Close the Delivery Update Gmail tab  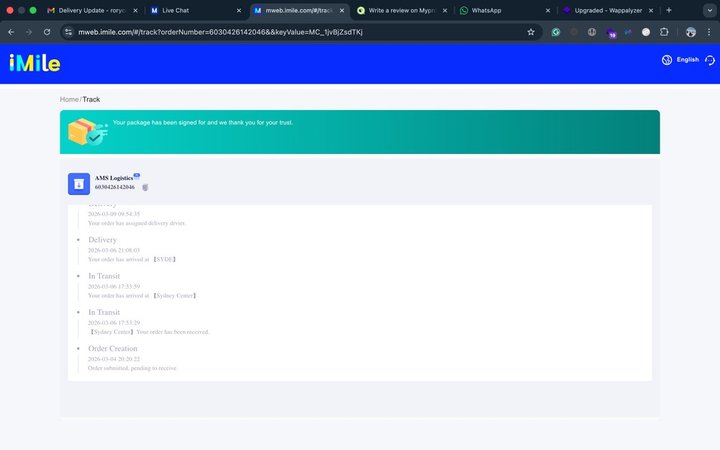[135, 10]
